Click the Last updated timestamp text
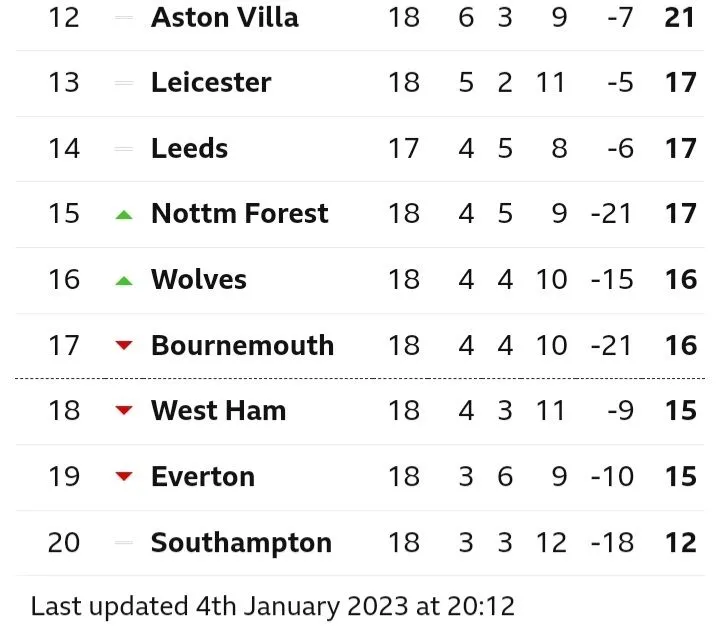Screen dimensions: 720x632 [272, 606]
